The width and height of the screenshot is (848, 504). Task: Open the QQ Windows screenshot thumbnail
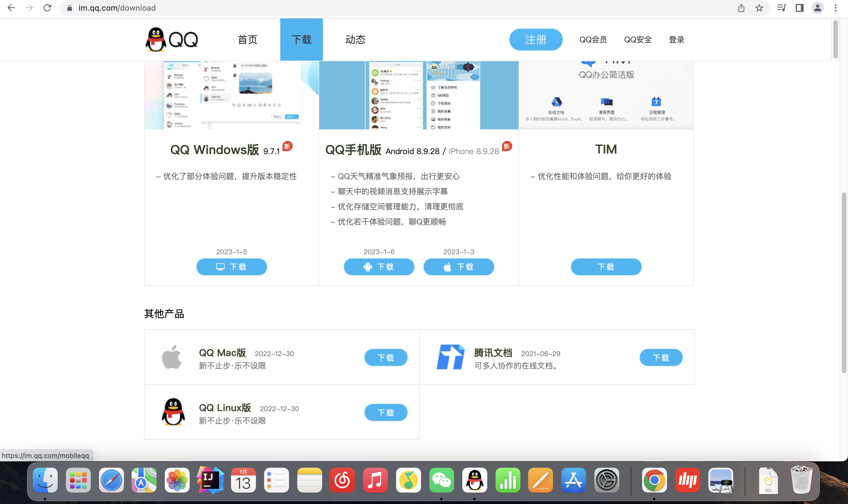231,95
